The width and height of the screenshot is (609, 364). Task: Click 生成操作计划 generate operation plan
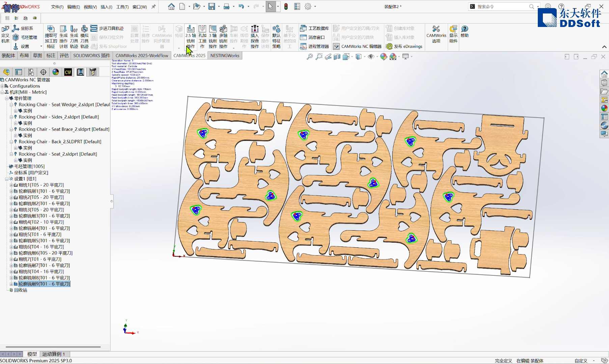pyautogui.click(x=63, y=37)
